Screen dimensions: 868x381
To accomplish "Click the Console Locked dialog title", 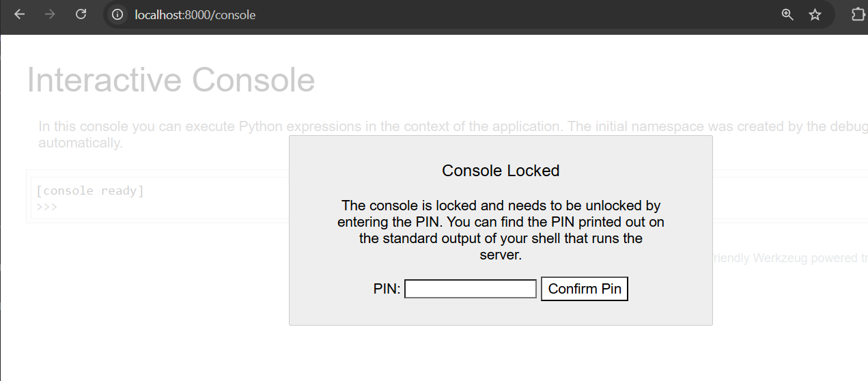I will click(501, 171).
